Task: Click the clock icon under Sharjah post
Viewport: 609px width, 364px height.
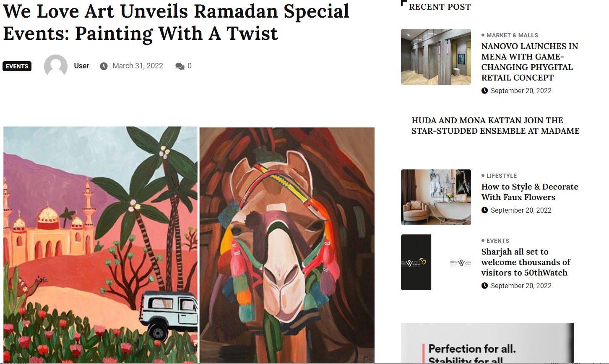Action: 484,286
